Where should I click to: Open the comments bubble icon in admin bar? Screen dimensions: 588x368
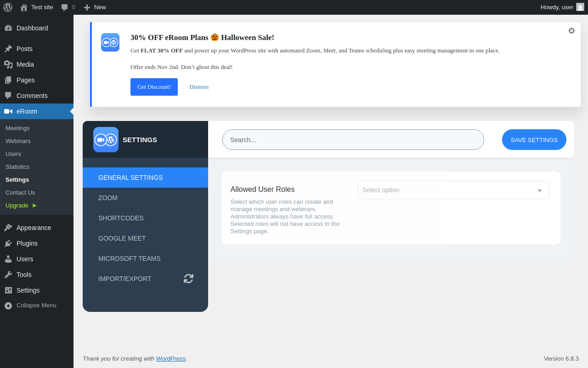coord(65,7)
